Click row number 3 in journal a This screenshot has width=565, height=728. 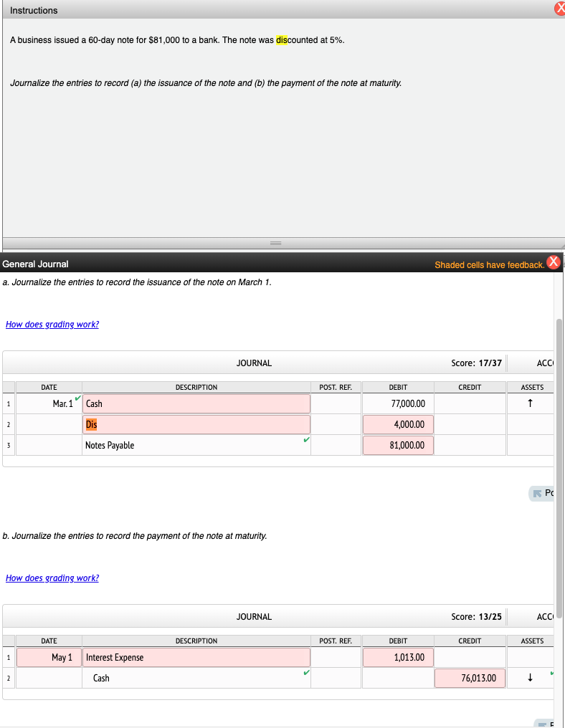[9, 445]
